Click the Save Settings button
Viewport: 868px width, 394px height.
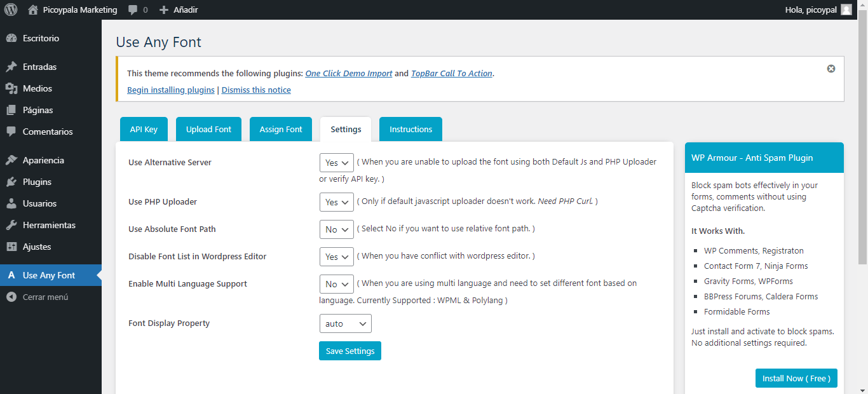pos(350,351)
